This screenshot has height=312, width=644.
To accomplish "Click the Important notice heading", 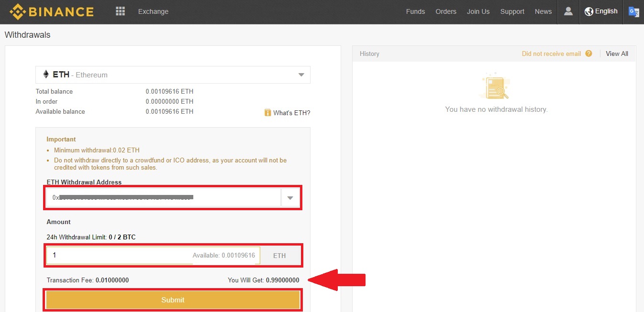I will pyautogui.click(x=61, y=139).
